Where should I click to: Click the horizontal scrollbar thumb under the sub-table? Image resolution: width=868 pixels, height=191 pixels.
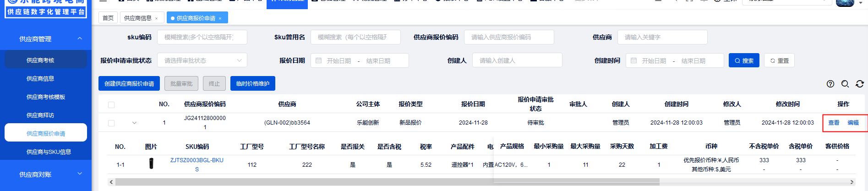point(387,182)
